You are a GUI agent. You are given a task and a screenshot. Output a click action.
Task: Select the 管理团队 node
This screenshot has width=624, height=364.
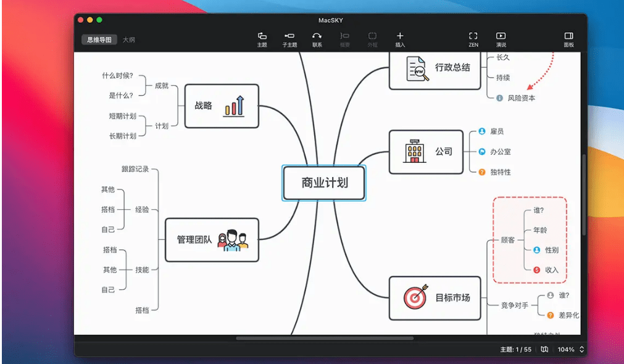[212, 239]
